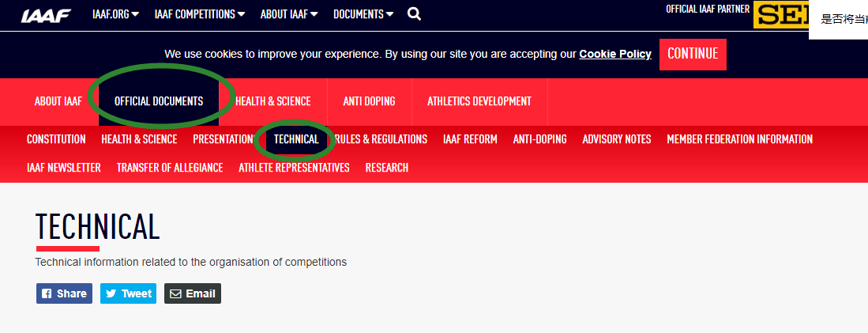Go to Athletics Development section

click(x=479, y=101)
